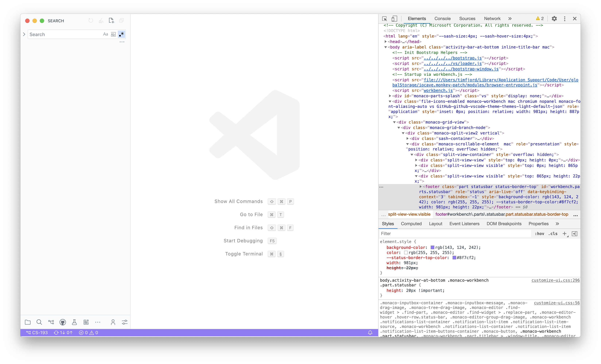Expand the head element in the DOM tree

[385, 42]
